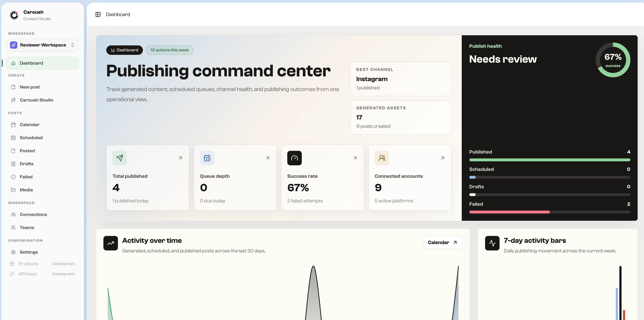Open the Teams page

point(42,227)
